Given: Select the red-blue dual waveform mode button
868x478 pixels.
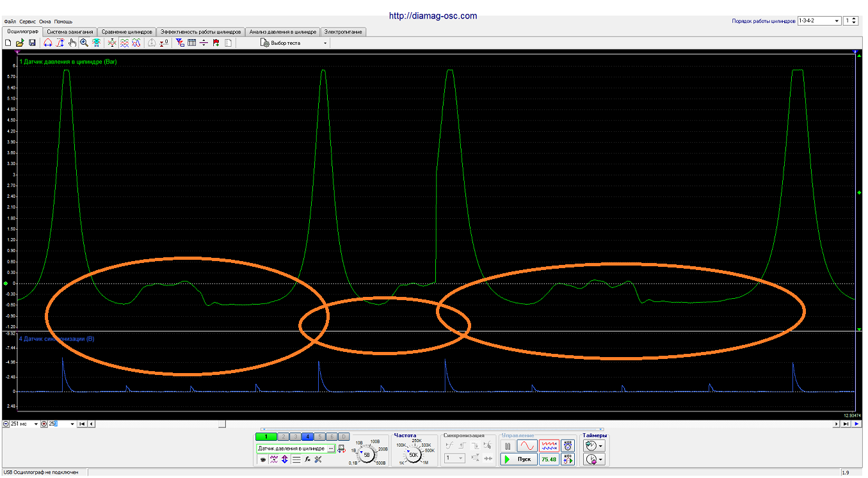Looking at the screenshot, I should [x=549, y=446].
